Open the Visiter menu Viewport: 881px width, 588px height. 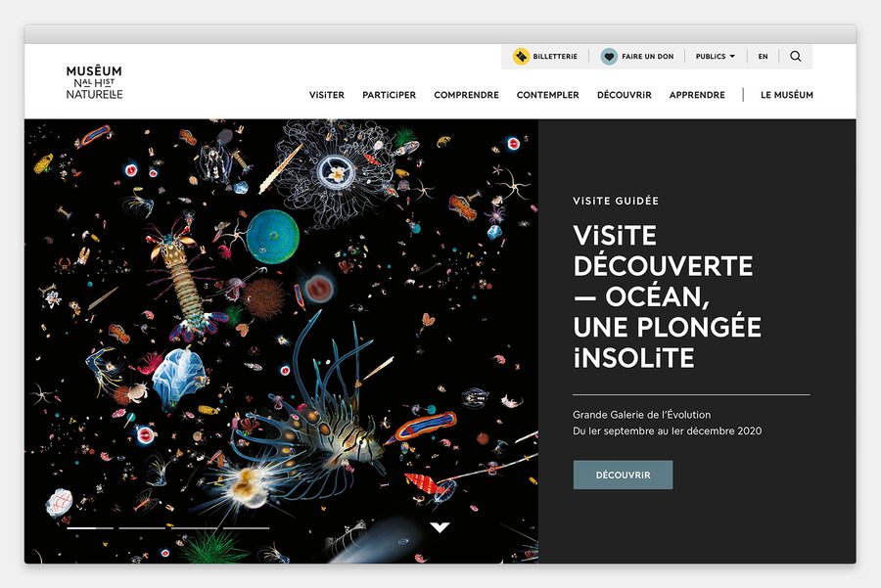pyautogui.click(x=326, y=95)
